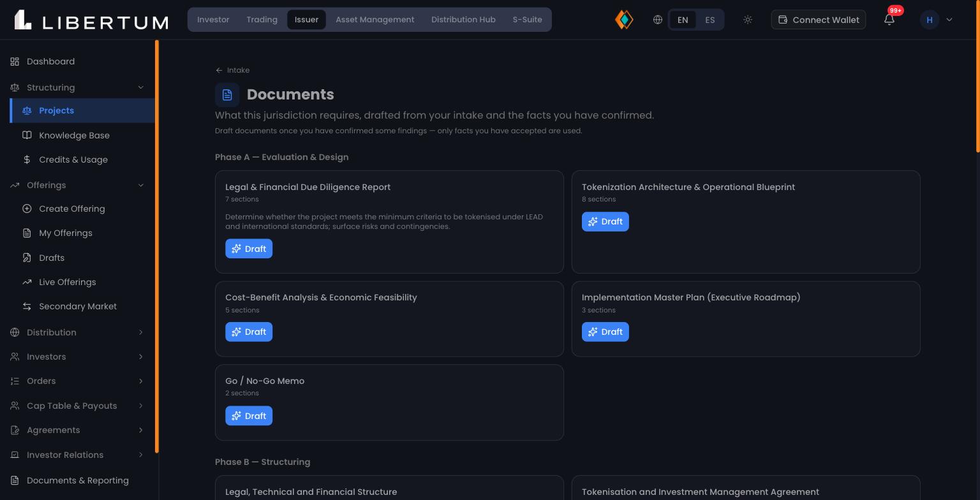Image resolution: width=980 pixels, height=500 pixels.
Task: Switch to the Trading tab
Action: point(262,20)
